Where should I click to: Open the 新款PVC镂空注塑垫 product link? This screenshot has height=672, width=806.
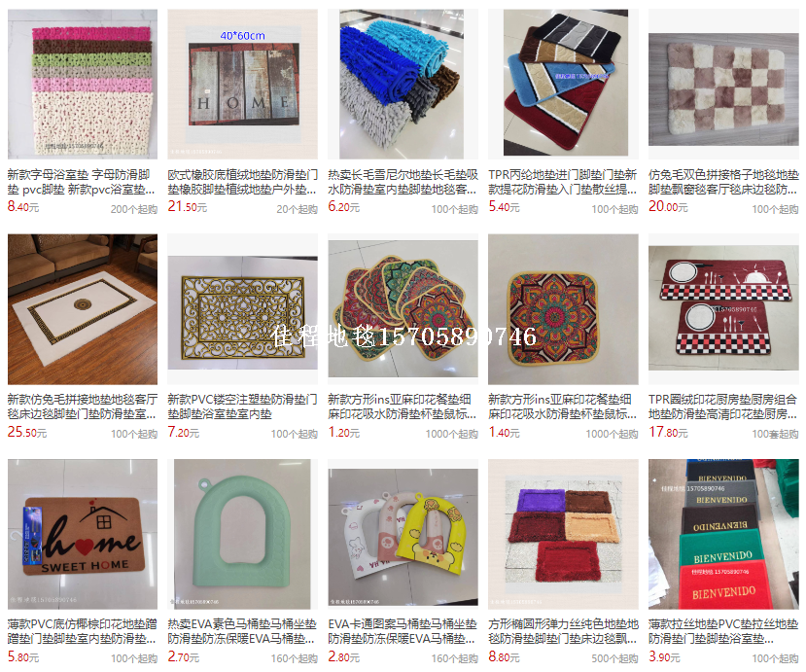(x=242, y=407)
